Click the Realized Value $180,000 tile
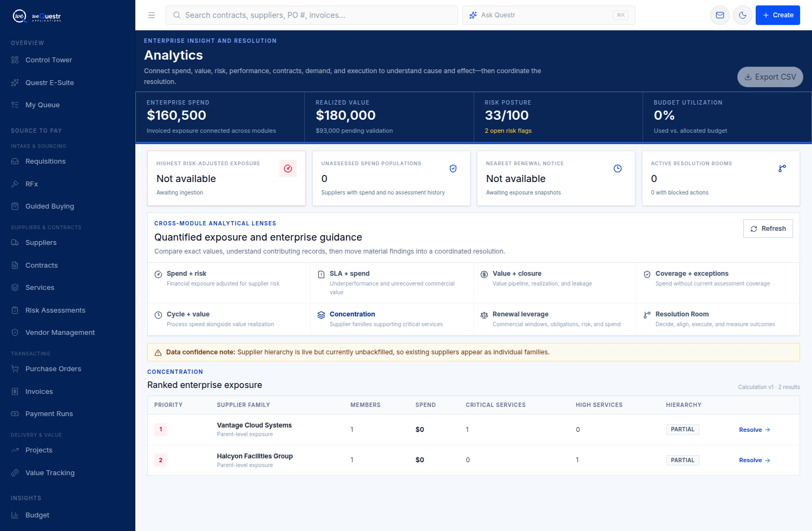 coord(389,117)
